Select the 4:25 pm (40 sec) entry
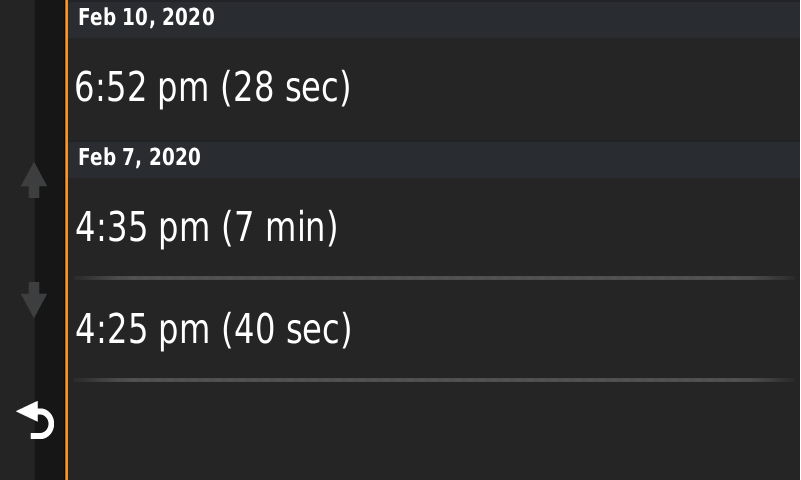Viewport: 801px width, 480px height. pos(434,329)
